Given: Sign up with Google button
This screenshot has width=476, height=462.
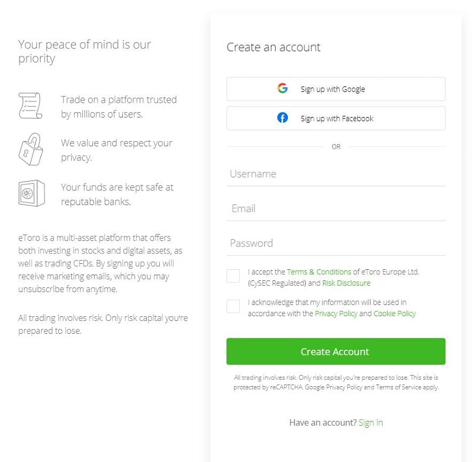Looking at the screenshot, I should click(x=336, y=89).
